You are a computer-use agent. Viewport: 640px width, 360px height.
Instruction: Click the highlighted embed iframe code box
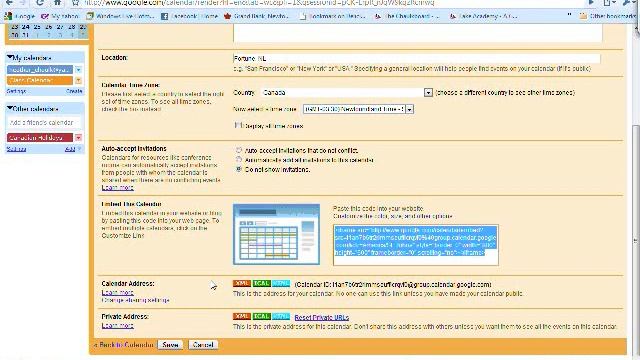pos(416,245)
